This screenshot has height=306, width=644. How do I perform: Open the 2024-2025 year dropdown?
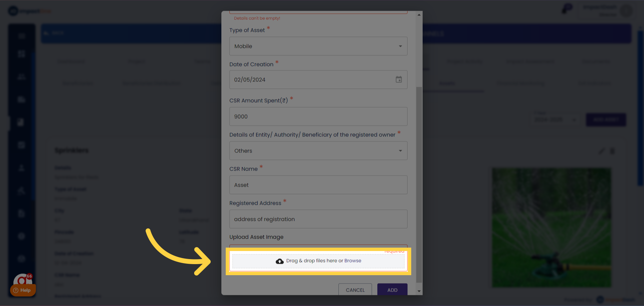(x=554, y=120)
